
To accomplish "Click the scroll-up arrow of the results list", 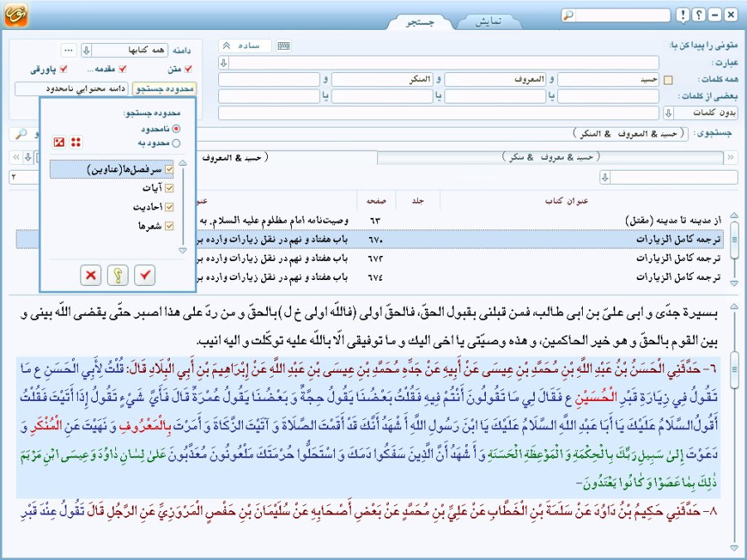I will (734, 215).
